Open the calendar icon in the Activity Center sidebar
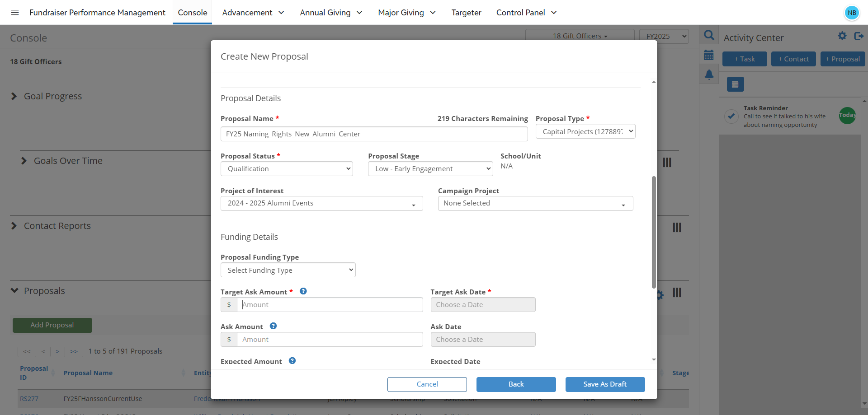Image resolution: width=868 pixels, height=415 pixels. 709,55
